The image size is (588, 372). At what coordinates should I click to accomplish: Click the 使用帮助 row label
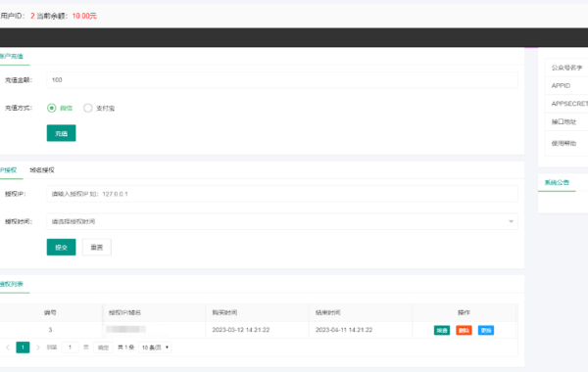[x=563, y=143]
